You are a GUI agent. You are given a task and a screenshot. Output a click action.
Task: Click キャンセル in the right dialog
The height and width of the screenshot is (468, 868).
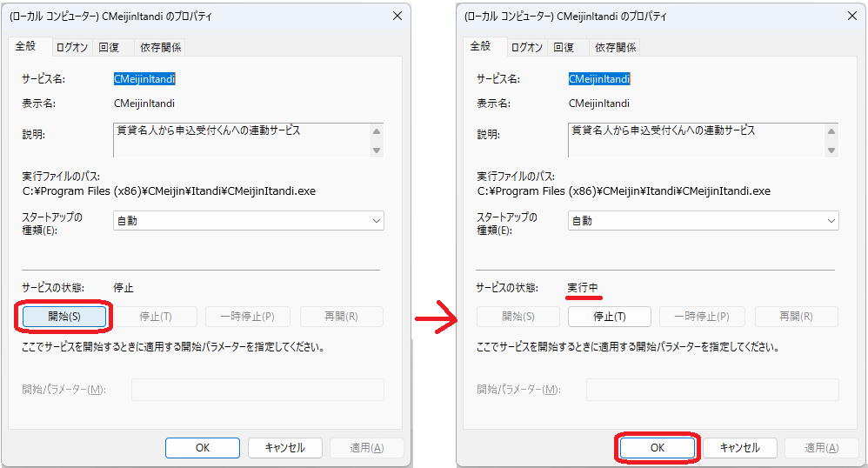(x=739, y=448)
